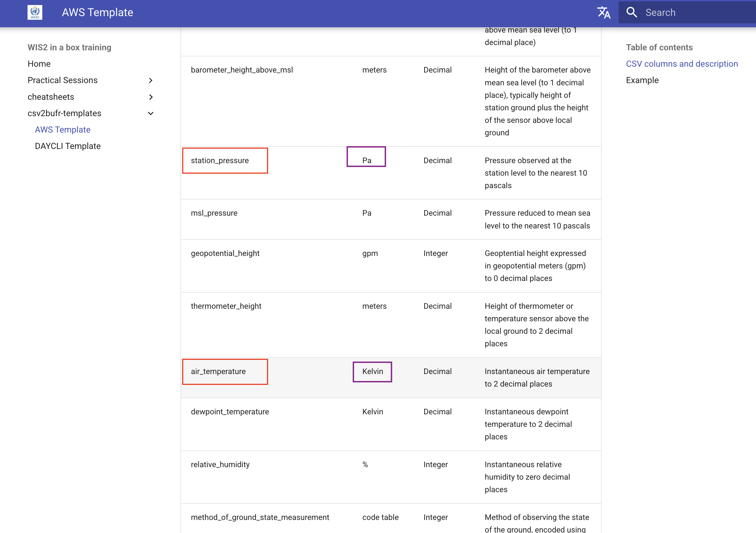
Task: Select air_temperature column name
Action: pyautogui.click(x=218, y=372)
